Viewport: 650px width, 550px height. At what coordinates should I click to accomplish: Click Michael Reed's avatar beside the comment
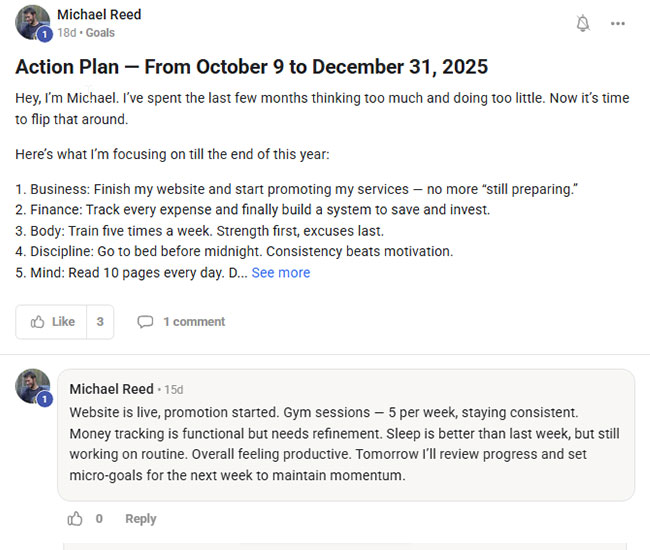pos(32,386)
